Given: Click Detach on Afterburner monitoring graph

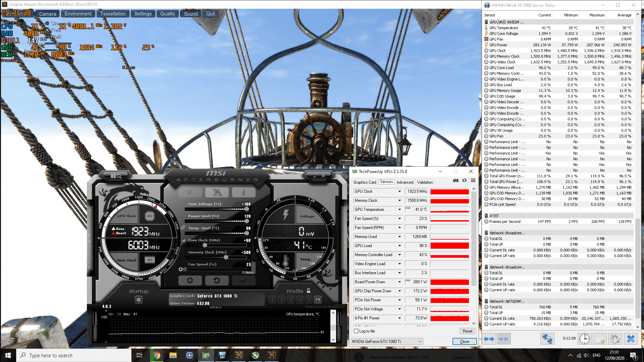Looking at the screenshot, I should [x=216, y=307].
